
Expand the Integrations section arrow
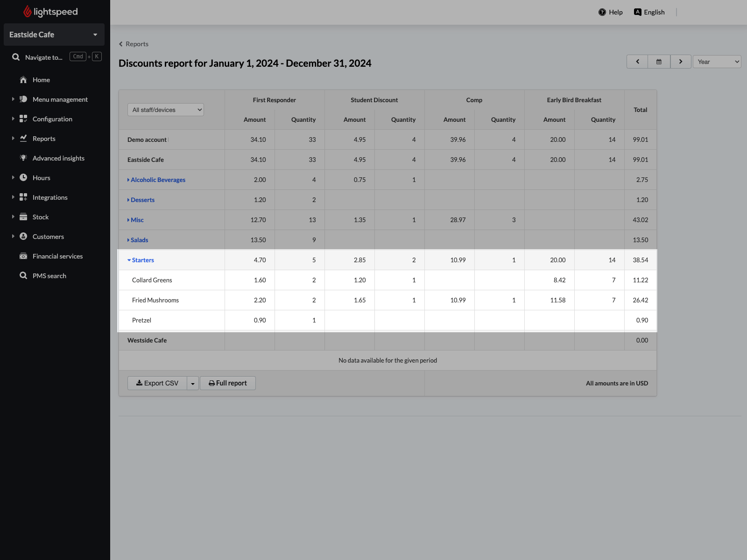click(x=13, y=197)
